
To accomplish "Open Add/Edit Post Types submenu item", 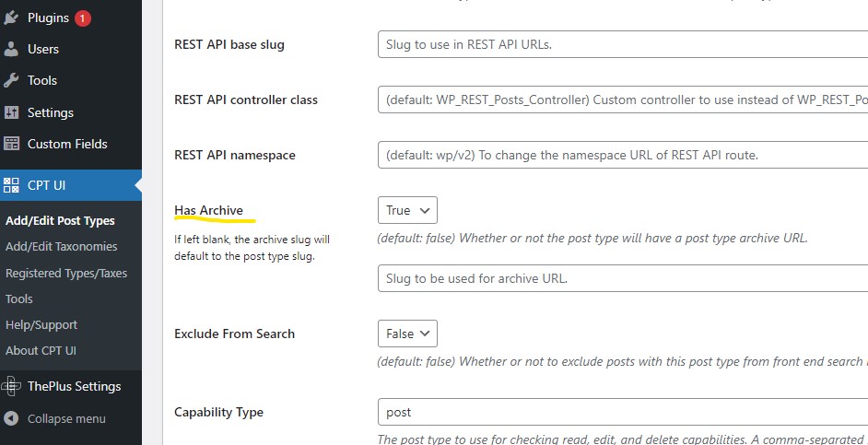I will (x=60, y=220).
